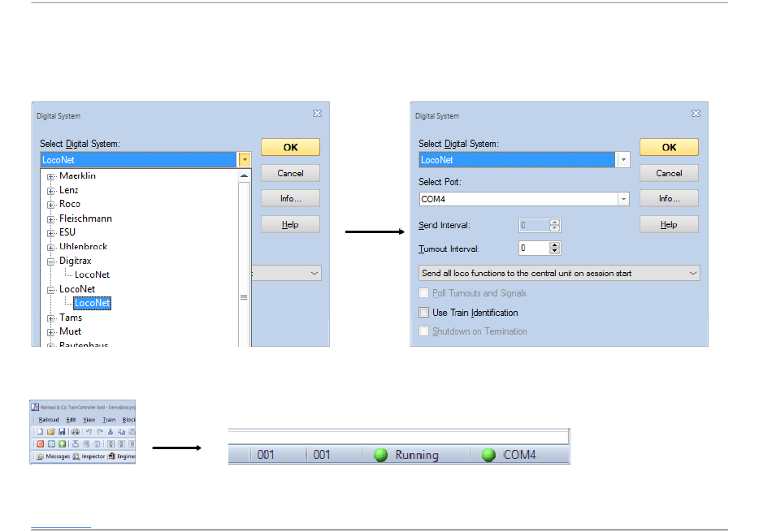The image size is (772, 532).
Task: Open Select Digital System dropdown in right dialog
Action: 623,159
